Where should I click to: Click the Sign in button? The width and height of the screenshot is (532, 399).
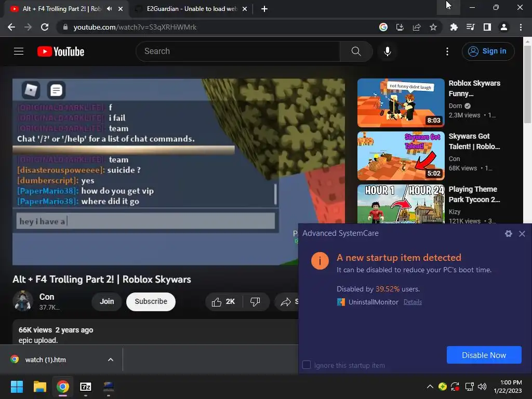[488, 51]
